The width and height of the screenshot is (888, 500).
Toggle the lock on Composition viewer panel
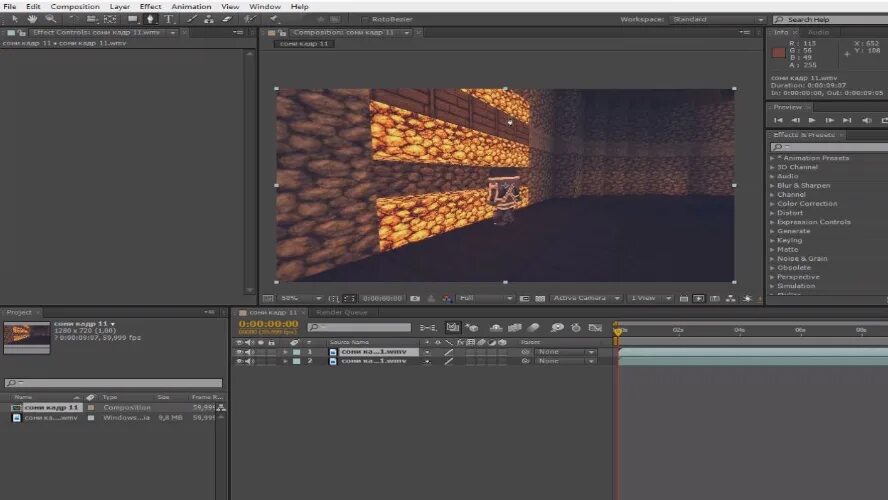[x=282, y=33]
